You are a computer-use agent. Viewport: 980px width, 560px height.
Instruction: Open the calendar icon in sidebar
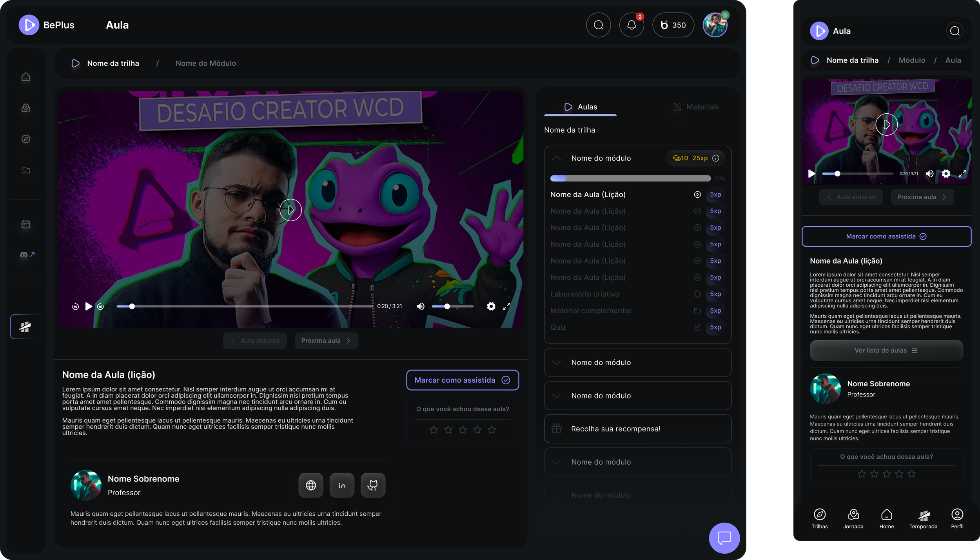pyautogui.click(x=26, y=224)
